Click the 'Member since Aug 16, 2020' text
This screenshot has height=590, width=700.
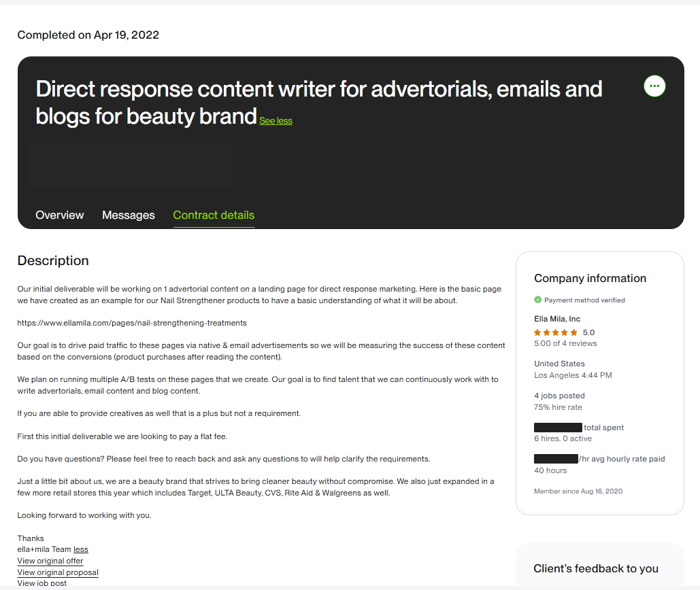(578, 491)
